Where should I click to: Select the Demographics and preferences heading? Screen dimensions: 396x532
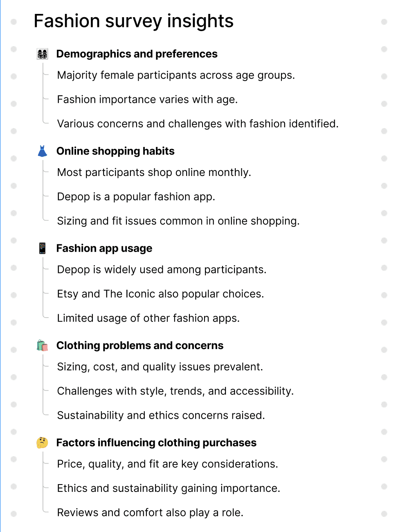[x=137, y=54]
